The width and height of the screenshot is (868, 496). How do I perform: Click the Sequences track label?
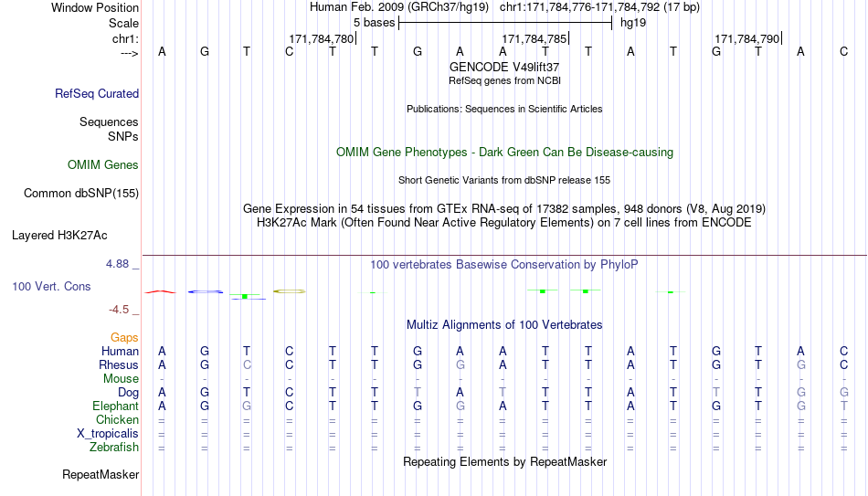tap(109, 121)
